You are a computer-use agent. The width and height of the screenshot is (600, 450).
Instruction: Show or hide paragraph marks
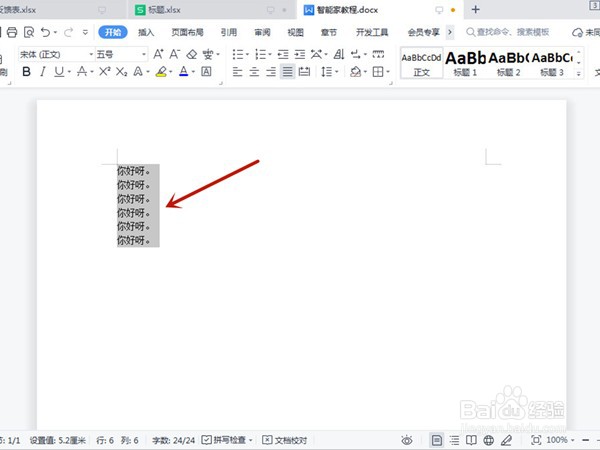click(355, 54)
